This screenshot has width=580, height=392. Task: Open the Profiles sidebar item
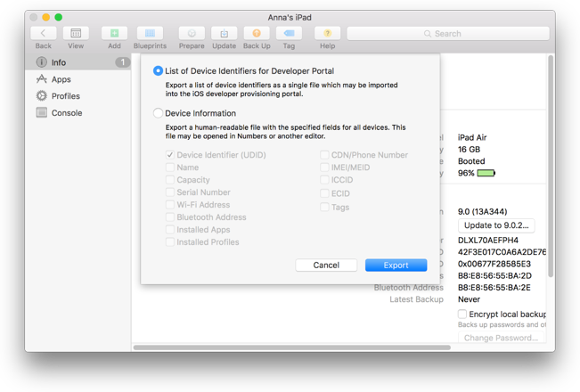78,96
